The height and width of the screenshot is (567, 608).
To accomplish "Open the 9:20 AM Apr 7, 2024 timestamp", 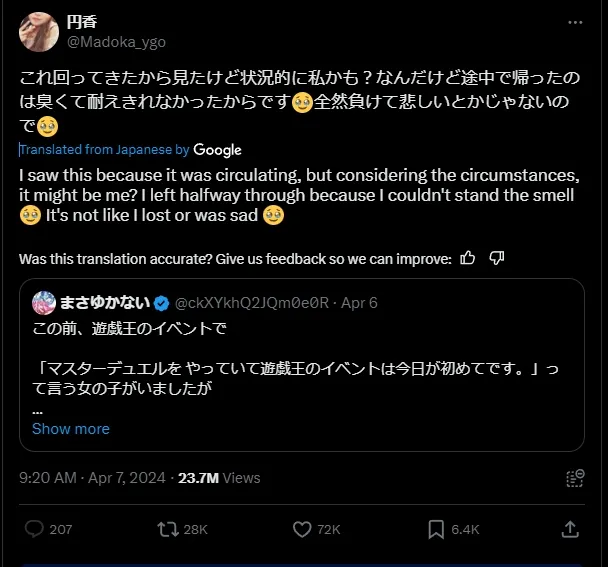I will 93,478.
